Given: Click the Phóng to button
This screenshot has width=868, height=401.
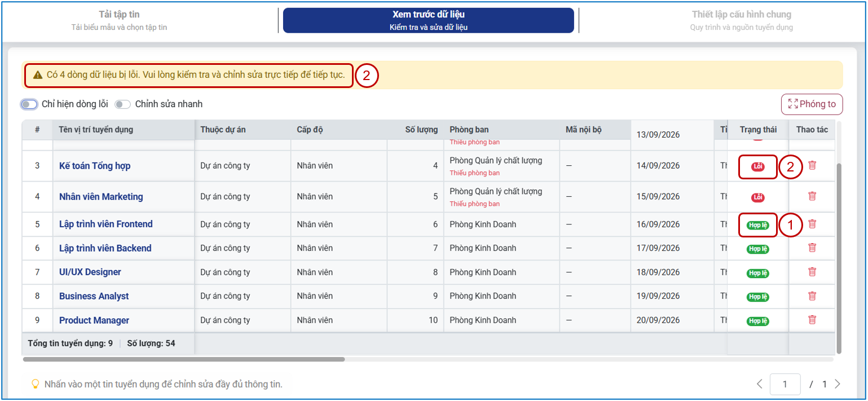Looking at the screenshot, I should pyautogui.click(x=812, y=104).
